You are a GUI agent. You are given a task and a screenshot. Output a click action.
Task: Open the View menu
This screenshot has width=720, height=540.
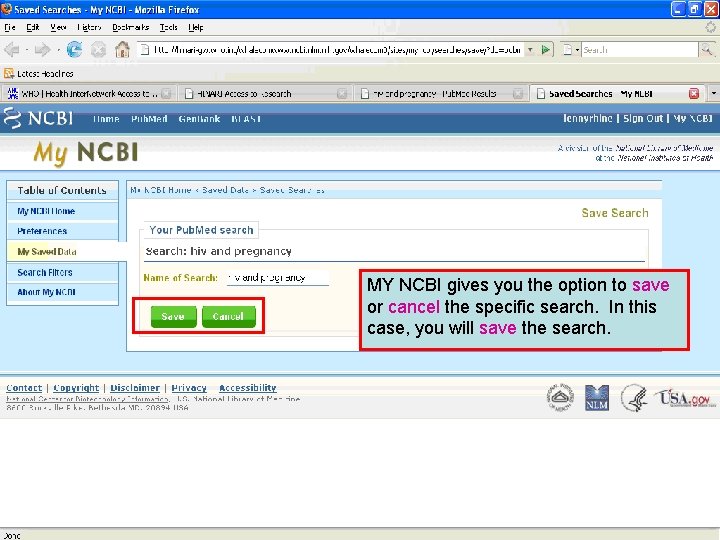(x=58, y=28)
